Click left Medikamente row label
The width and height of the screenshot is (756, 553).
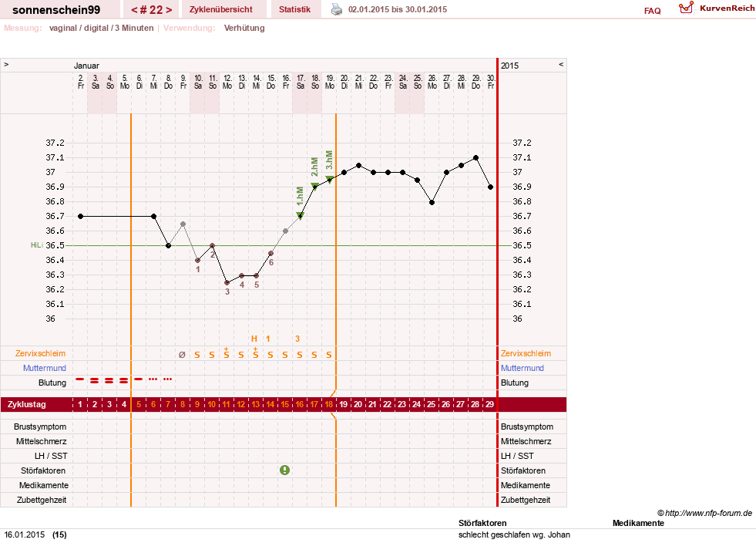coord(43,485)
